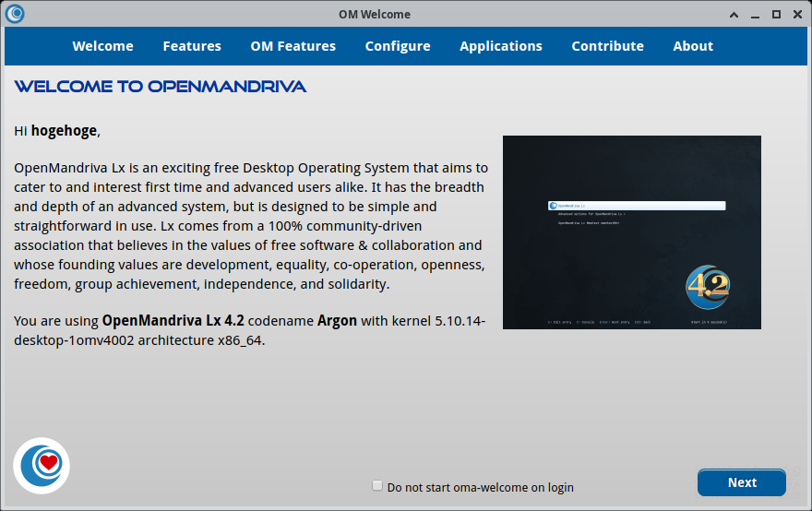The height and width of the screenshot is (511, 812).
Task: Click the OpenMandriva logo in title bar
Action: pyautogui.click(x=15, y=14)
